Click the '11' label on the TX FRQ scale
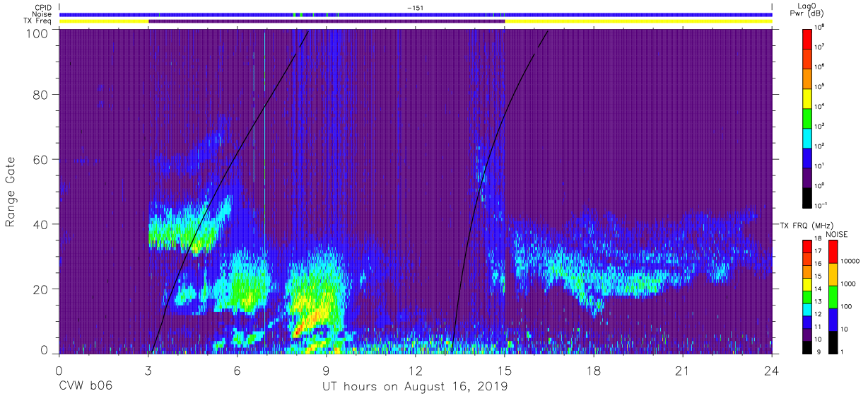 819,326
